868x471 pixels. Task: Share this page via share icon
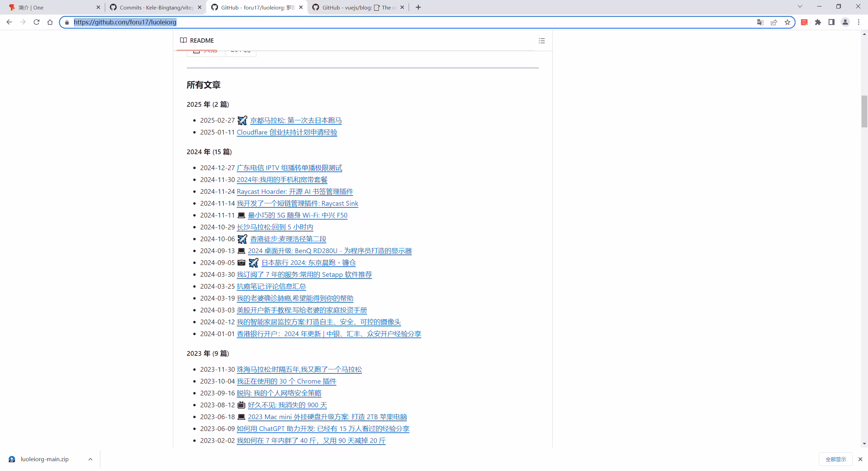point(774,22)
